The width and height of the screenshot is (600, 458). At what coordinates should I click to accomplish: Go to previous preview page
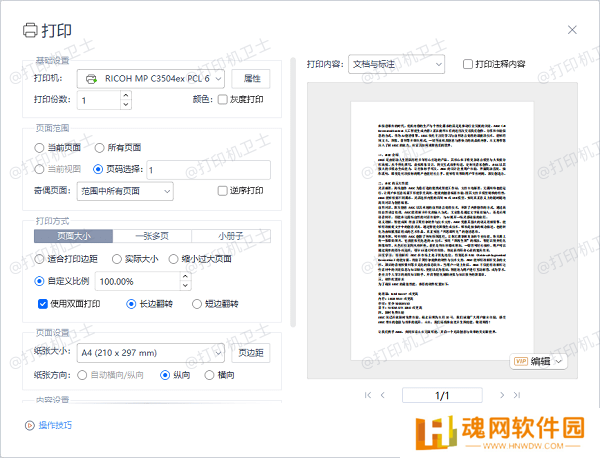[x=382, y=395]
